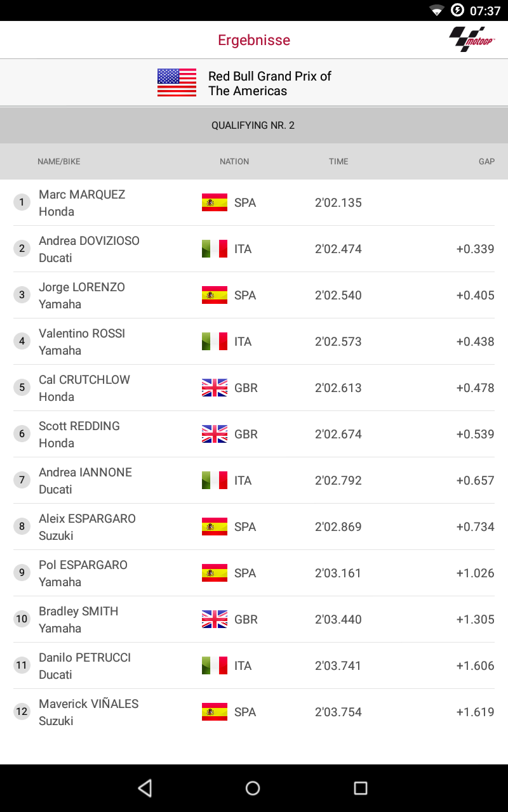
Task: Open Valentino Rossi's result row
Action: coord(254,341)
